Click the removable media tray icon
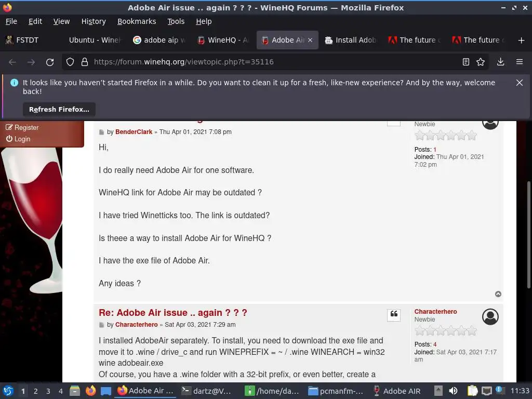This screenshot has height=399, width=532. point(438,391)
